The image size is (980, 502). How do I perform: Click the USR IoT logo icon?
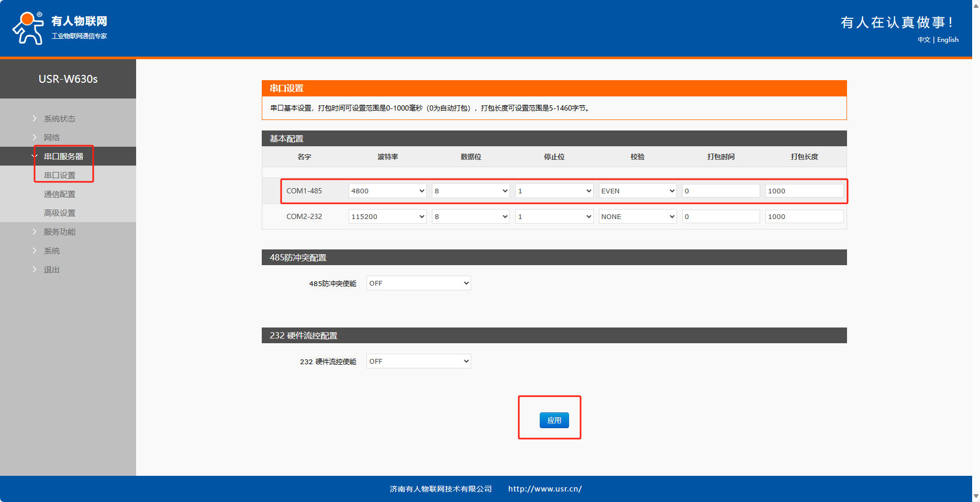28,28
